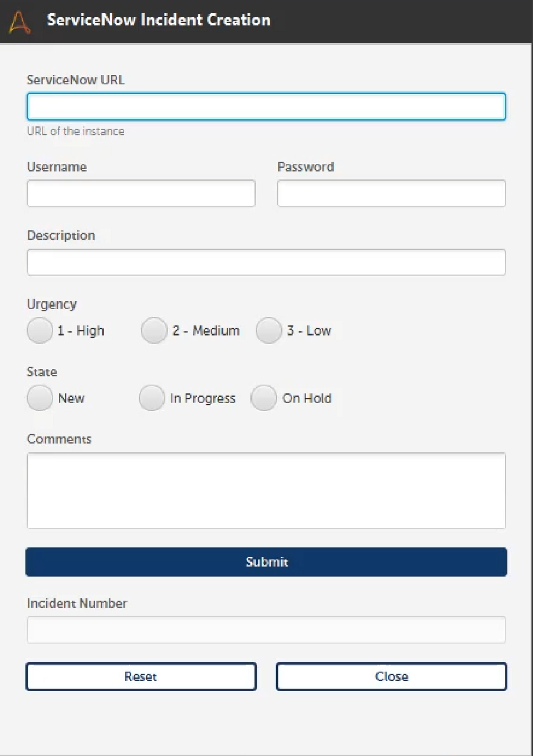534x756 pixels.
Task: Click inside the Comments text area
Action: click(266, 491)
